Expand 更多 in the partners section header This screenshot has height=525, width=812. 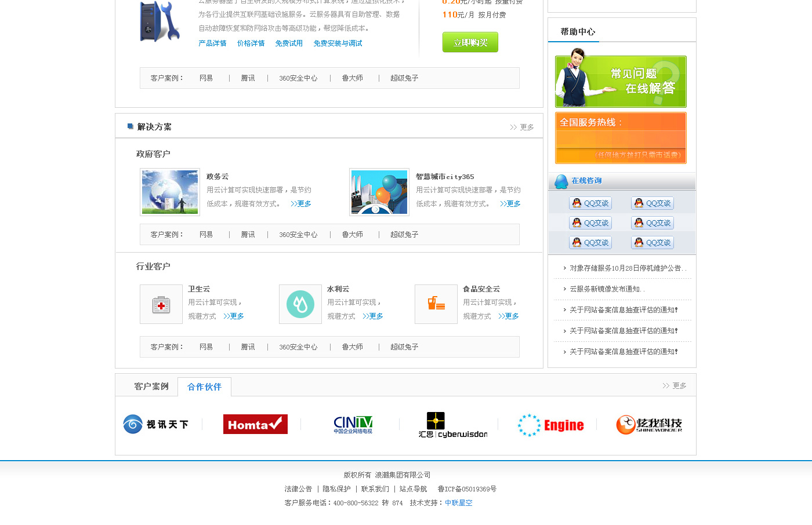pyautogui.click(x=675, y=386)
